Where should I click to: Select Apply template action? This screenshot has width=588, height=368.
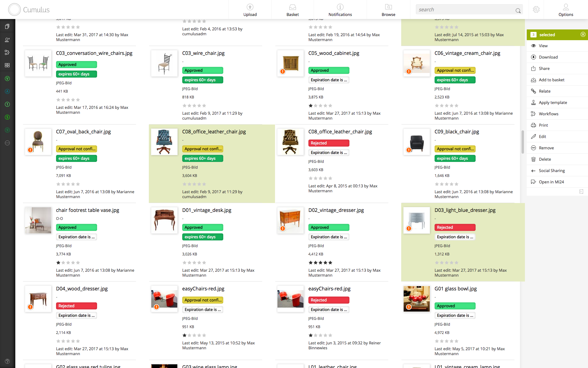point(557,102)
